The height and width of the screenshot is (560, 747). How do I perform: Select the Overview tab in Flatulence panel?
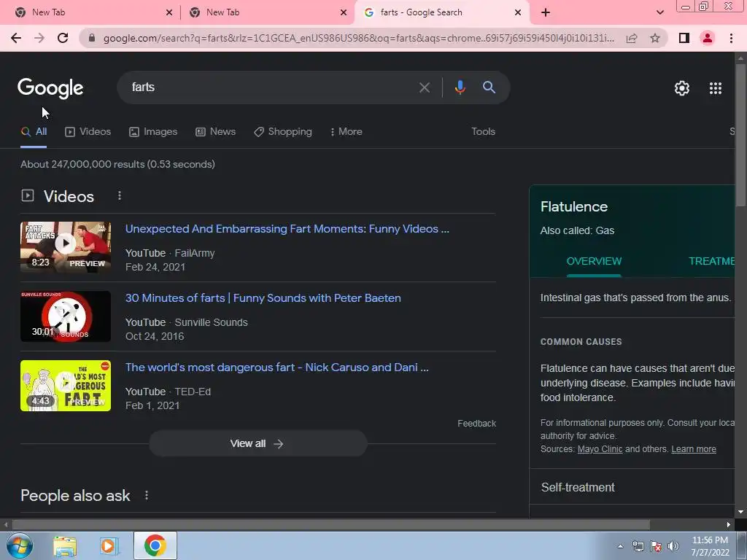click(594, 262)
